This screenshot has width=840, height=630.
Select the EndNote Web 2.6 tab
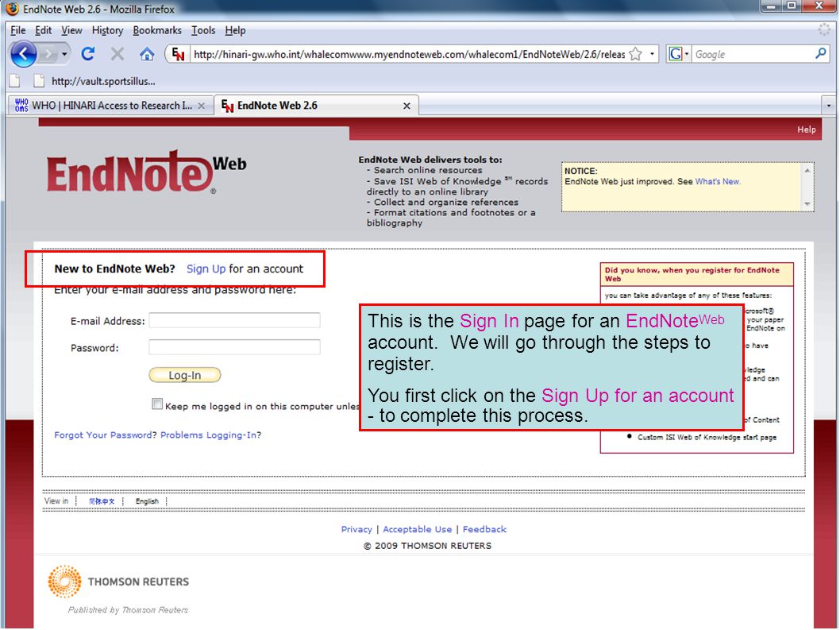point(316,106)
